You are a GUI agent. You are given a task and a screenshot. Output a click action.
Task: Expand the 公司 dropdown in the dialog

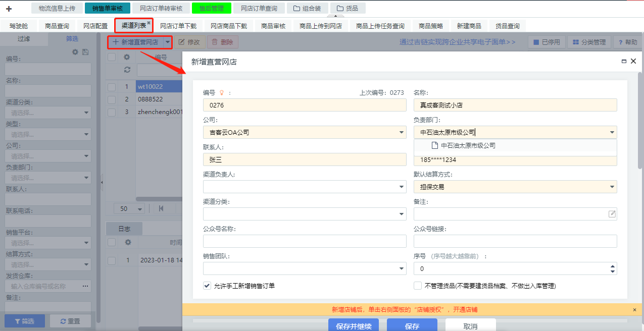coord(401,133)
